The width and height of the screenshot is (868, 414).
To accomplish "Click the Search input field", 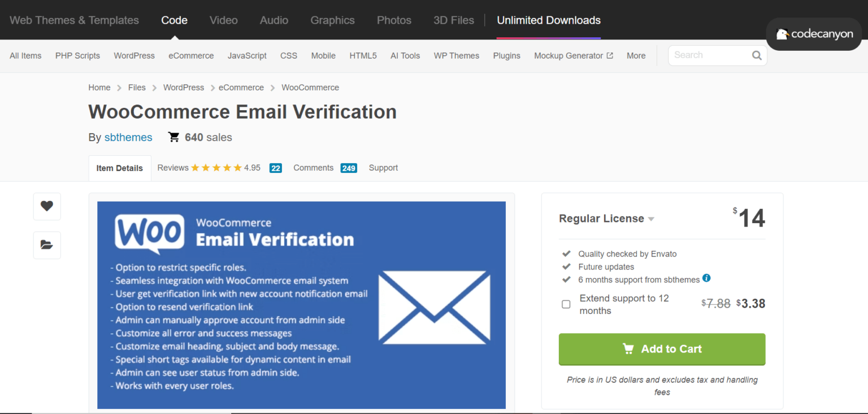I will click(x=709, y=55).
